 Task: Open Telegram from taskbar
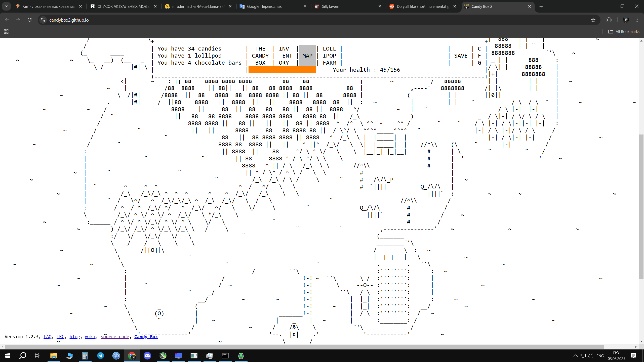[101, 356]
